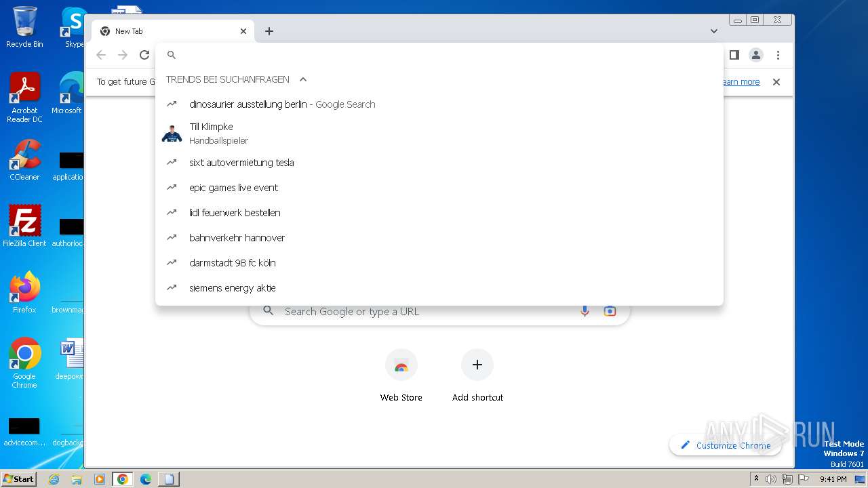Viewport: 868px width, 488px height.
Task: Open the Word document desktop icon
Action: pos(71,359)
